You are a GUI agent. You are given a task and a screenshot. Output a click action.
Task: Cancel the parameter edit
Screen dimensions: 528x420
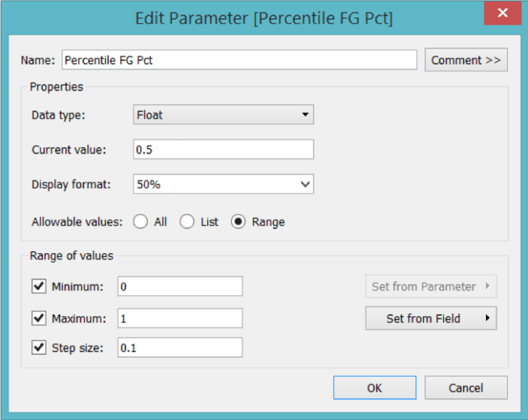(x=466, y=387)
